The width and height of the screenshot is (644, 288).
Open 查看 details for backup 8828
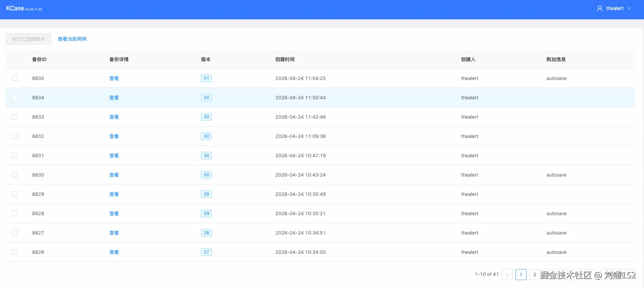tap(114, 213)
